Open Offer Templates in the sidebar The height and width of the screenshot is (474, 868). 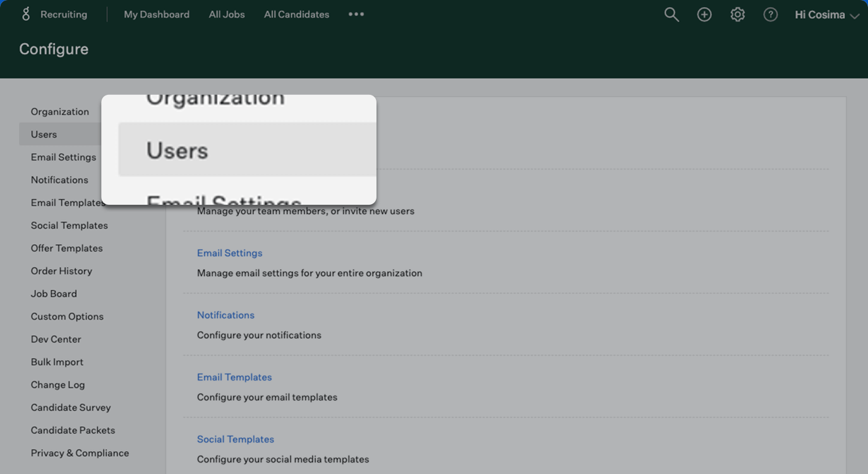[x=67, y=248]
